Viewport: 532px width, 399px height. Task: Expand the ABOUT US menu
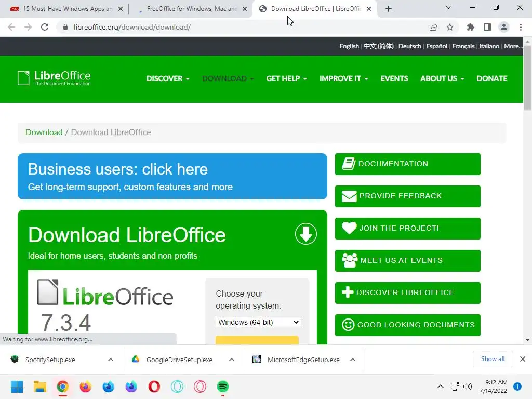tap(443, 78)
